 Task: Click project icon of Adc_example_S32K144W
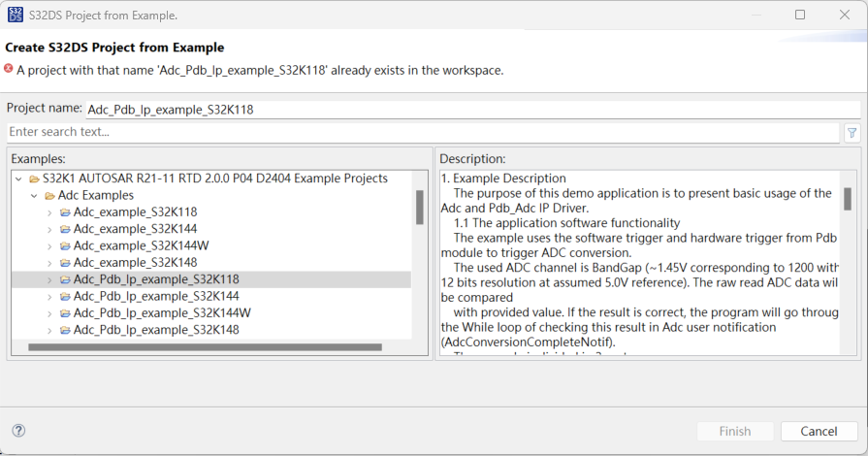[x=65, y=245]
